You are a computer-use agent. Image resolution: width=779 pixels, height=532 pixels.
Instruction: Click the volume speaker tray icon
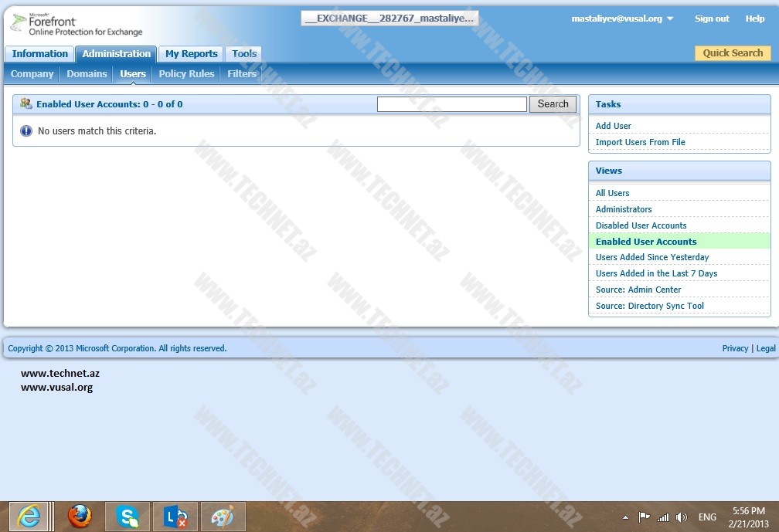681,517
